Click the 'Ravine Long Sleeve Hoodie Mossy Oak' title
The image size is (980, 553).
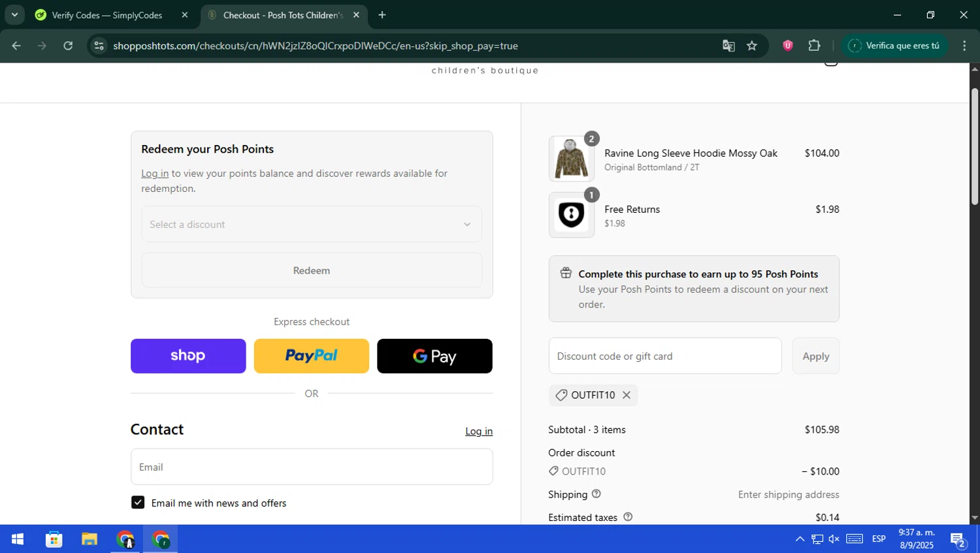pos(691,153)
